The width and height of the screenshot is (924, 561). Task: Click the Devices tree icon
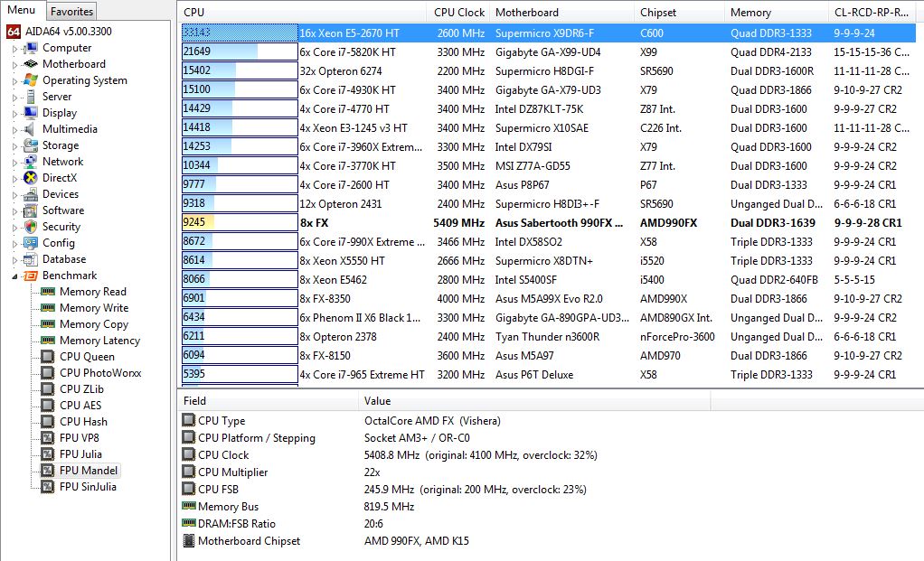coord(31,194)
